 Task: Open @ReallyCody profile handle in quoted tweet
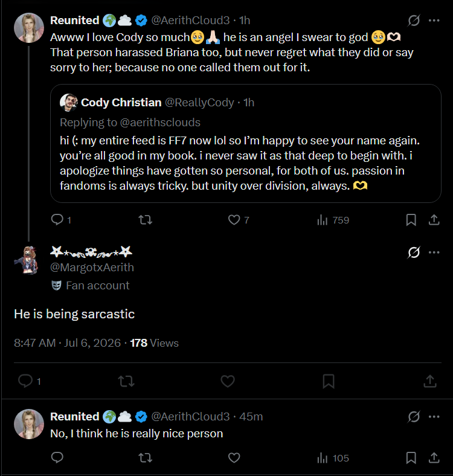(199, 103)
